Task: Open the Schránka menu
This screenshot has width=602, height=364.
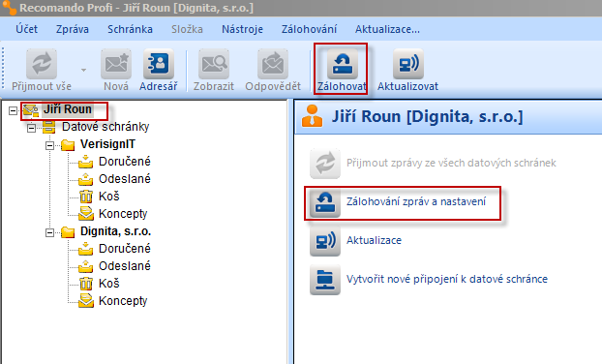Action: [130, 29]
